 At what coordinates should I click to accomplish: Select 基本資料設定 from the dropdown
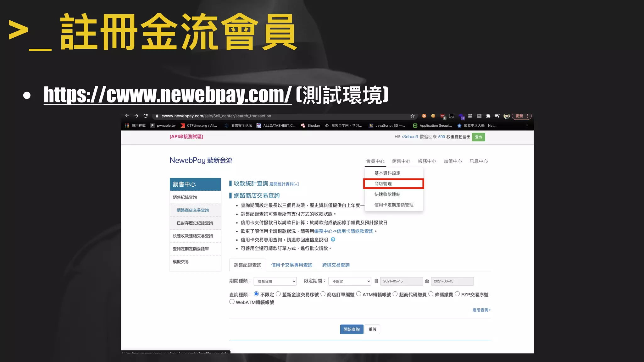pos(394,173)
